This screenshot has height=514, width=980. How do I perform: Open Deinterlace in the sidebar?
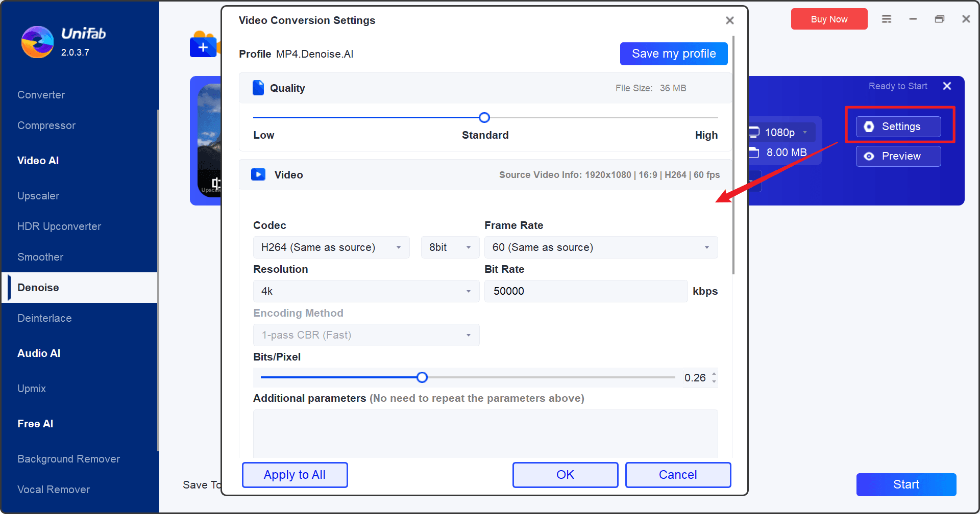point(44,318)
